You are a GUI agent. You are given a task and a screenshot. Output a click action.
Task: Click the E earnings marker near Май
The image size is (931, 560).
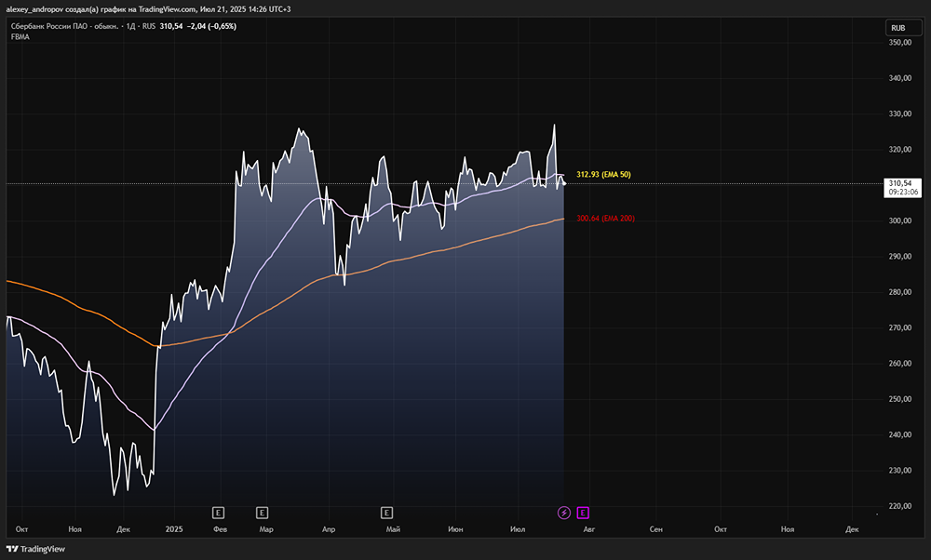click(386, 513)
